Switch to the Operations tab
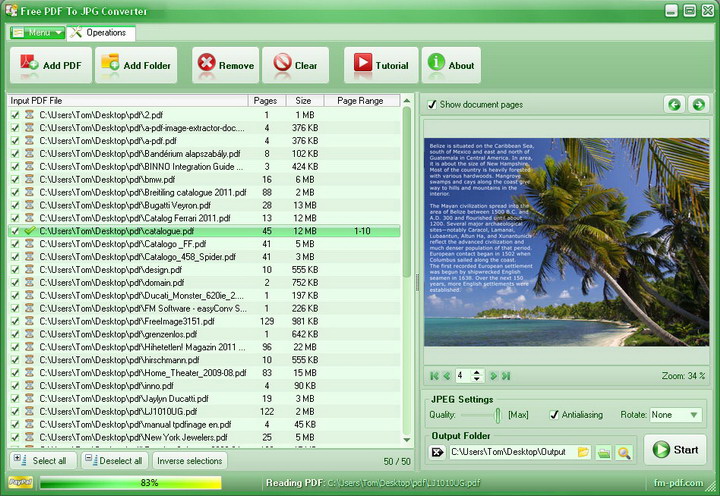720x496 pixels. [x=100, y=33]
